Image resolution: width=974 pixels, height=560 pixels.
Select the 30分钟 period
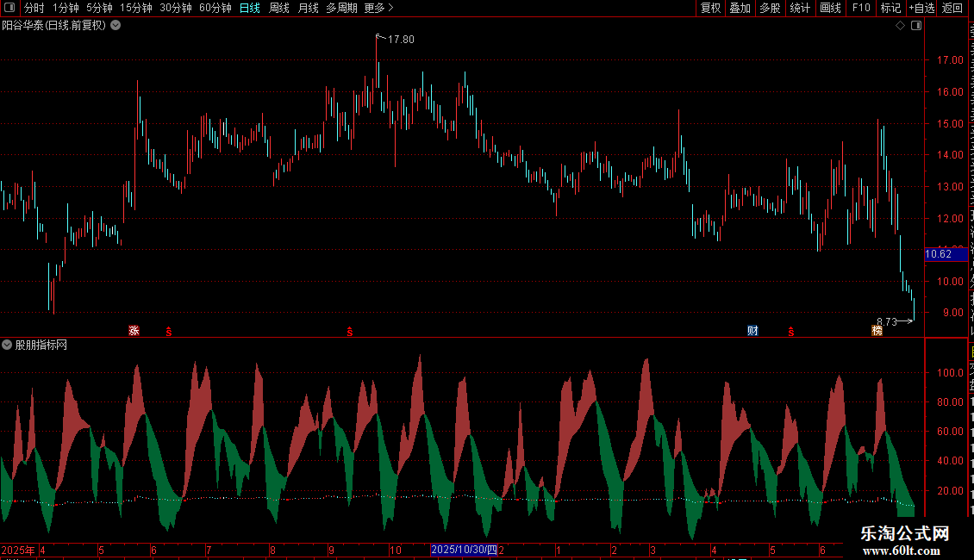click(x=176, y=8)
